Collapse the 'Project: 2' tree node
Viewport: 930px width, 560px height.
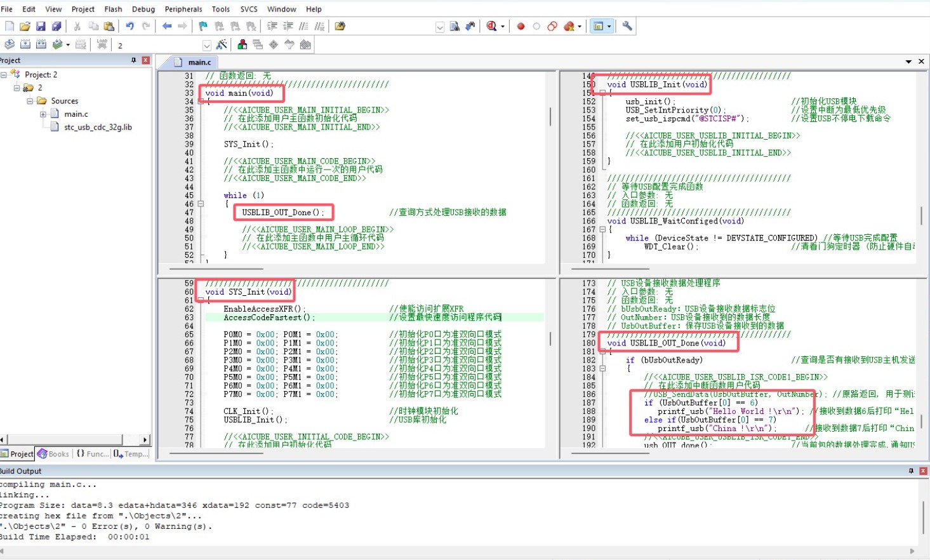coord(4,75)
